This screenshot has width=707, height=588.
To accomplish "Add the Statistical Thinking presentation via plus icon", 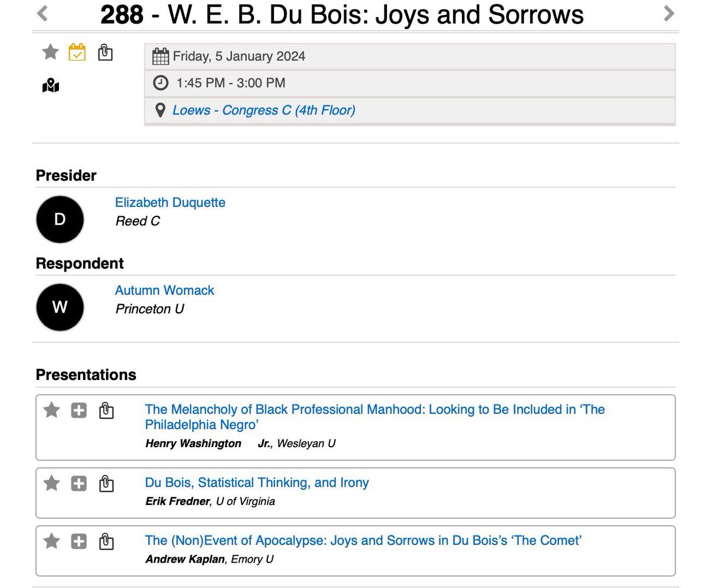I will (x=79, y=483).
